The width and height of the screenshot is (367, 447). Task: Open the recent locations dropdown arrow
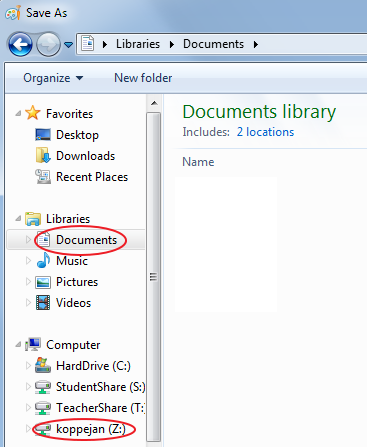point(68,44)
